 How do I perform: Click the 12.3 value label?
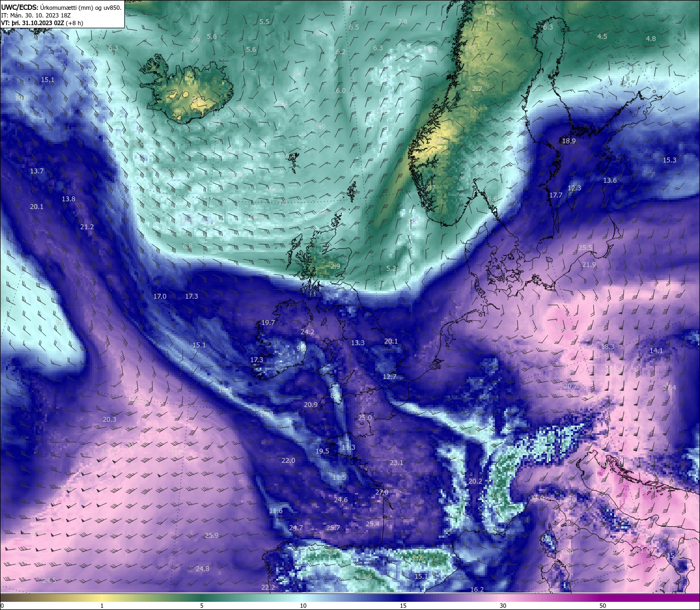click(x=574, y=188)
